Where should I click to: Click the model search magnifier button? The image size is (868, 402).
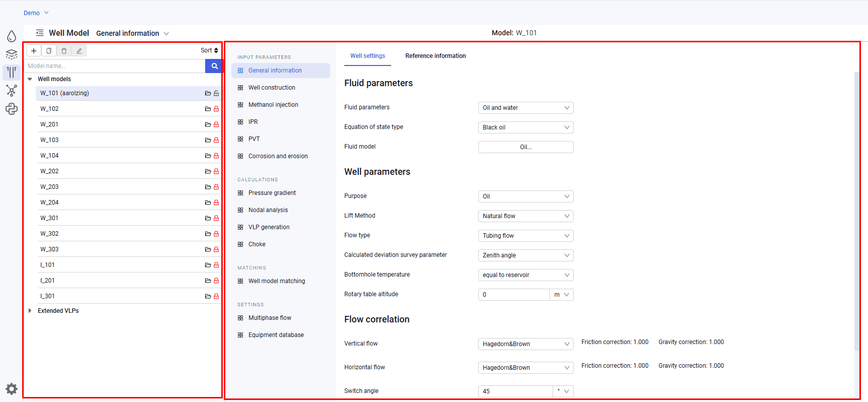click(x=214, y=66)
